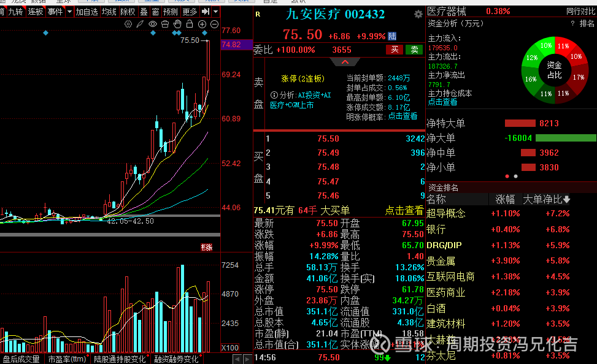Click the question mark help icon
The width and height of the screenshot is (597, 364).
(x=572, y=23)
